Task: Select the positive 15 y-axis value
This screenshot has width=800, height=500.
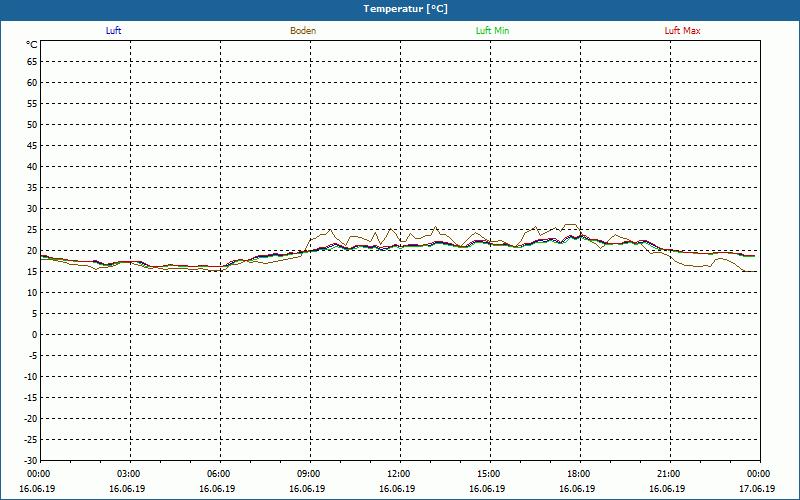Action: pyautogui.click(x=32, y=272)
